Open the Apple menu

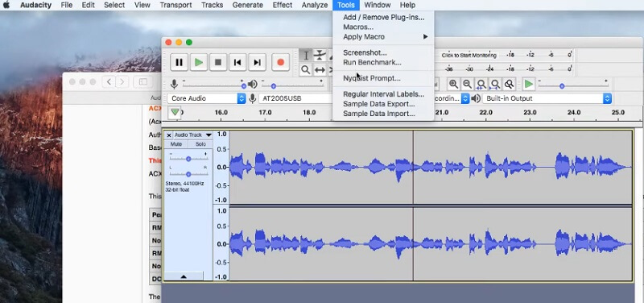point(6,5)
